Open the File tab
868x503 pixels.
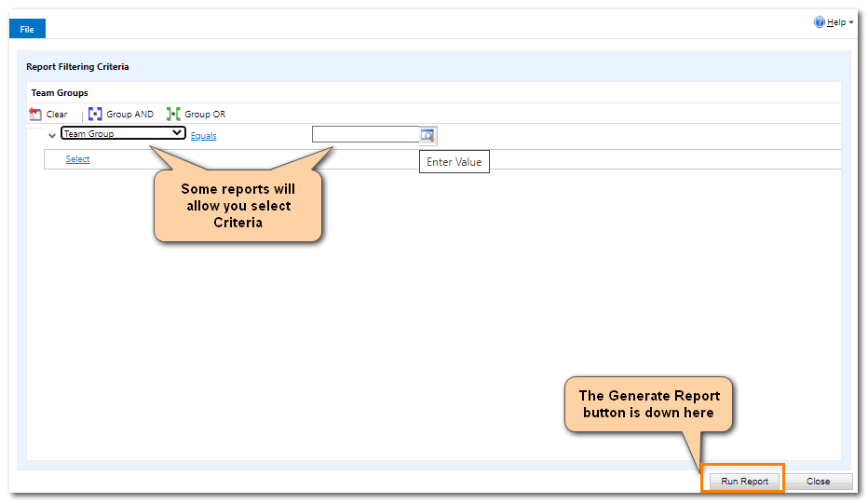tap(27, 30)
